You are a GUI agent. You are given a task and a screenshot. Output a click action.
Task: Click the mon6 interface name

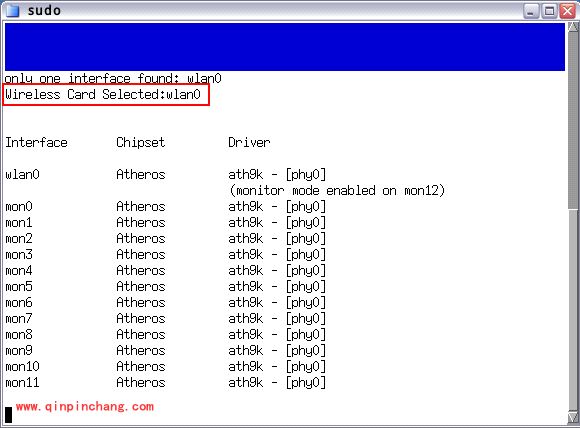pyautogui.click(x=19, y=303)
